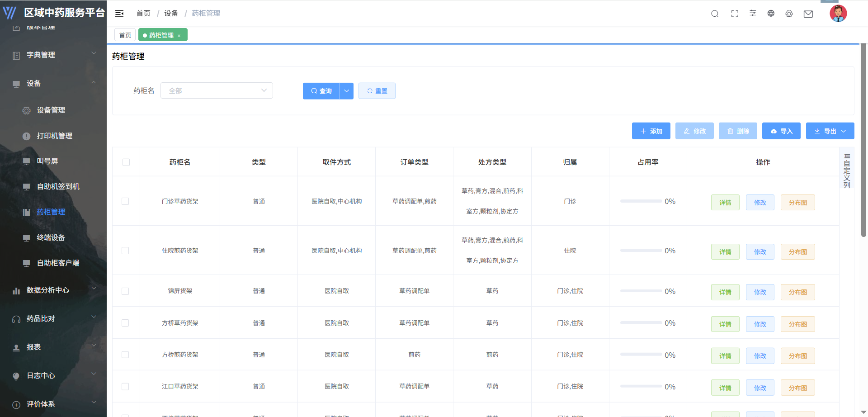
Task: Click the 自助机签到机 monitor icon
Action: [27, 187]
